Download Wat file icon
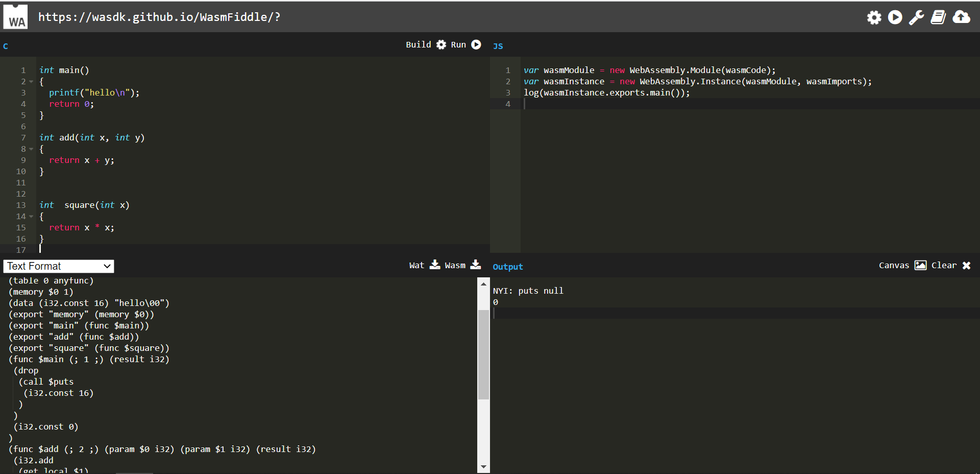The width and height of the screenshot is (980, 474). 435,265
